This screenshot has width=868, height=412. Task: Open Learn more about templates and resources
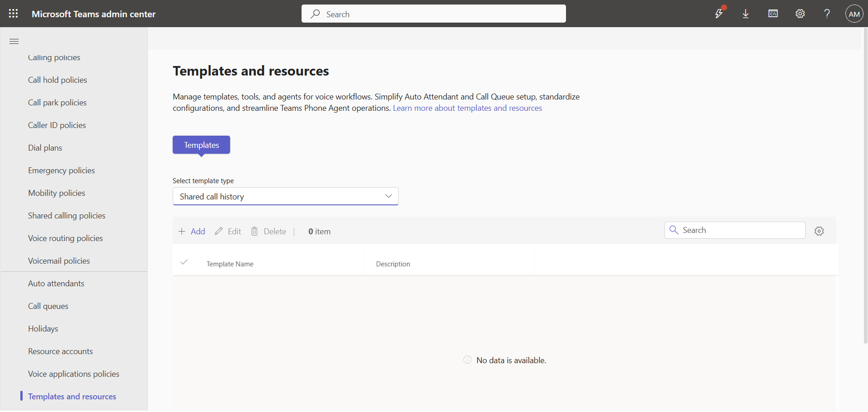pyautogui.click(x=467, y=108)
